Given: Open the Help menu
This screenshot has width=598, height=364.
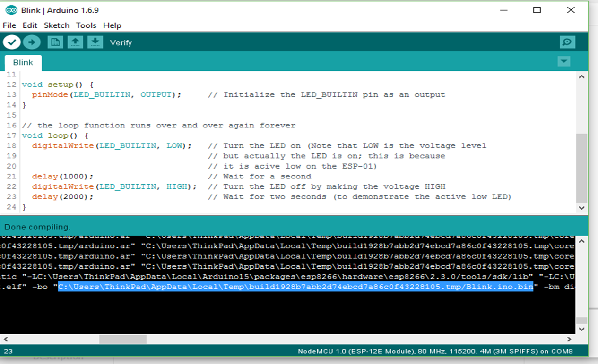Looking at the screenshot, I should [112, 25].
